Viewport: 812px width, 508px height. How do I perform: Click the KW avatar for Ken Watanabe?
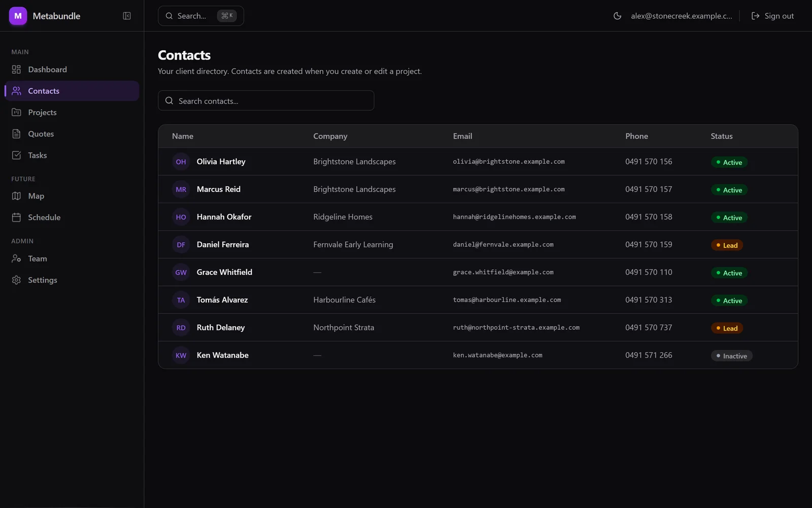coord(181,356)
